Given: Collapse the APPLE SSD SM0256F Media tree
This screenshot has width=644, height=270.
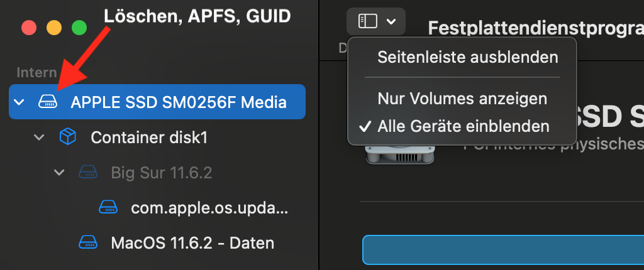Looking at the screenshot, I should coord(20,102).
